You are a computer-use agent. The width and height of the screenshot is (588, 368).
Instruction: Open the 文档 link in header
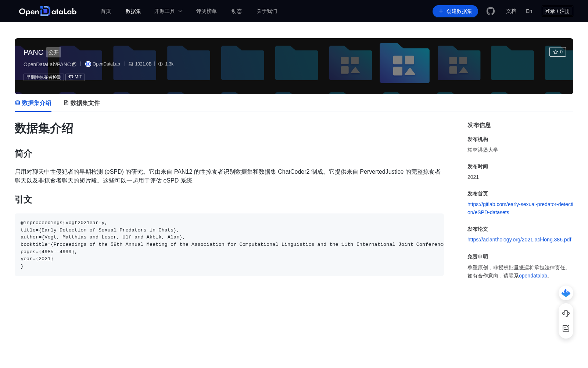[x=511, y=11]
